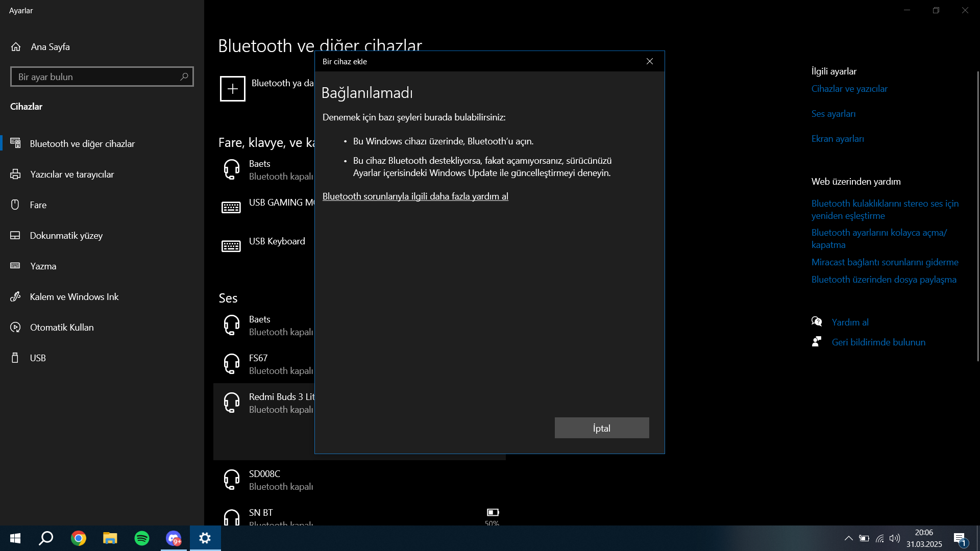The image size is (980, 551).
Task: Click the Ana Sayfa home icon
Action: [x=16, y=47]
